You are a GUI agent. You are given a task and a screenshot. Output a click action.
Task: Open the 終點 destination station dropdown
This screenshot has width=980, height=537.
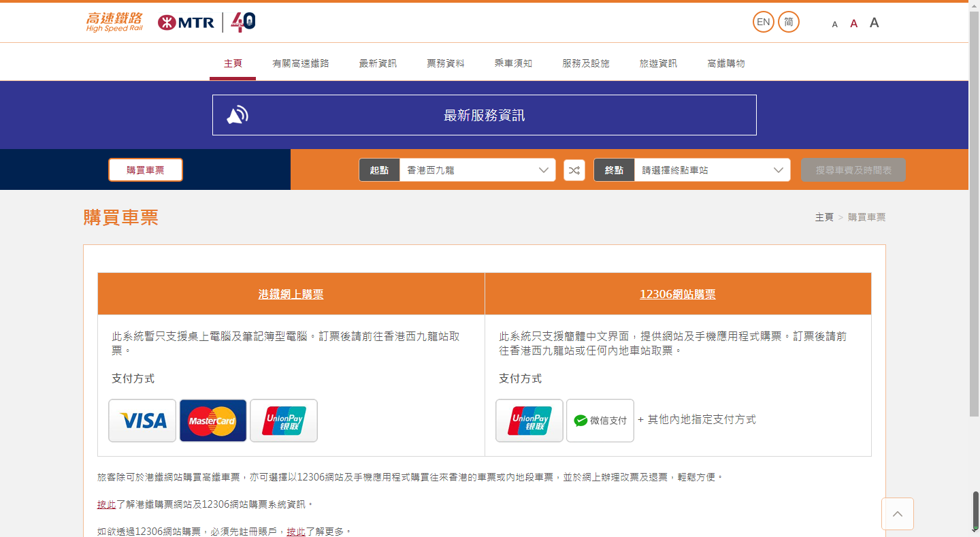711,170
